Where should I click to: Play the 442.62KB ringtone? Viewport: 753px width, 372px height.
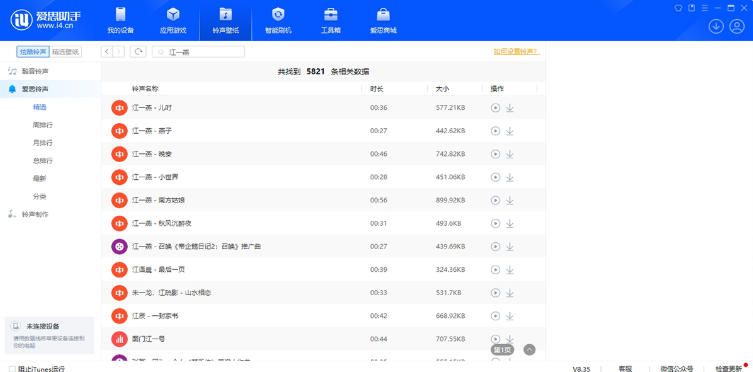[x=495, y=131]
